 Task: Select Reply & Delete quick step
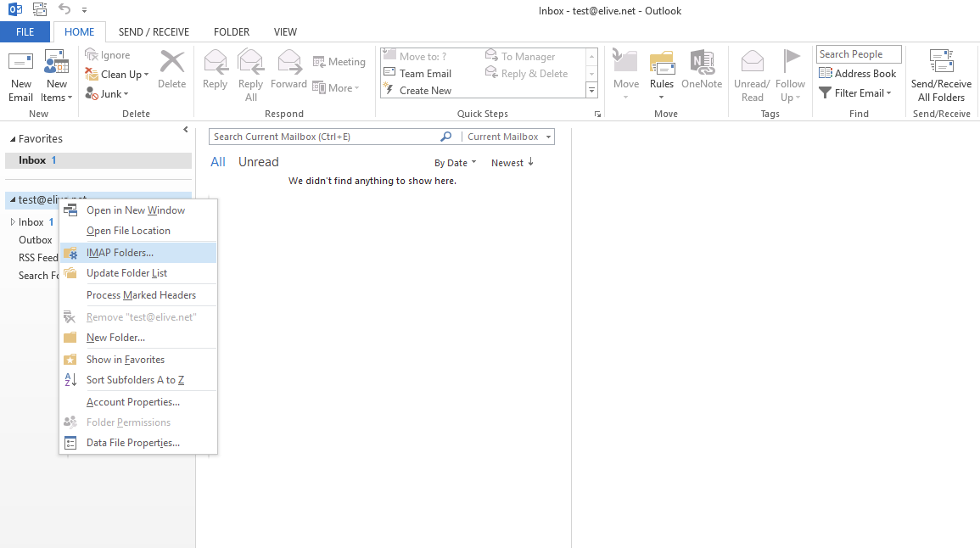[x=526, y=74]
